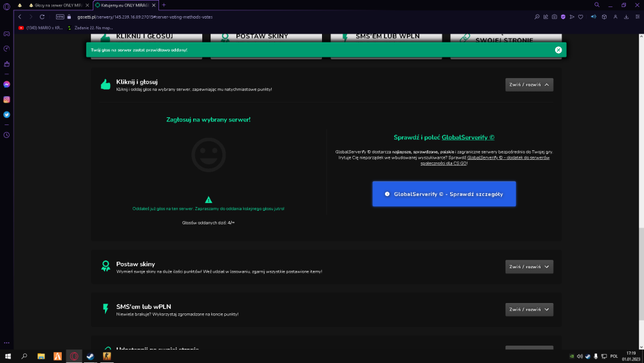Select the 'POSTAW SKINY' tab
The image size is (644, 363).
[x=266, y=37]
